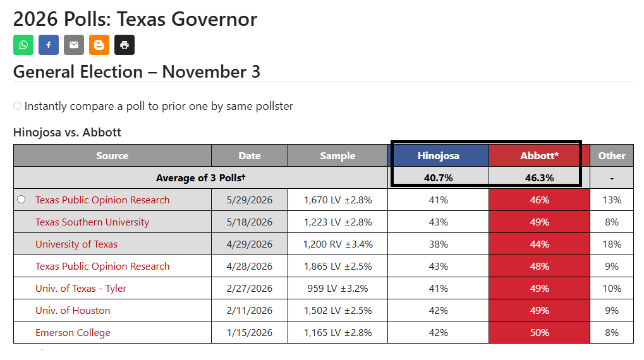
Task: Click the Abbott 50% red cell
Action: coord(539,332)
